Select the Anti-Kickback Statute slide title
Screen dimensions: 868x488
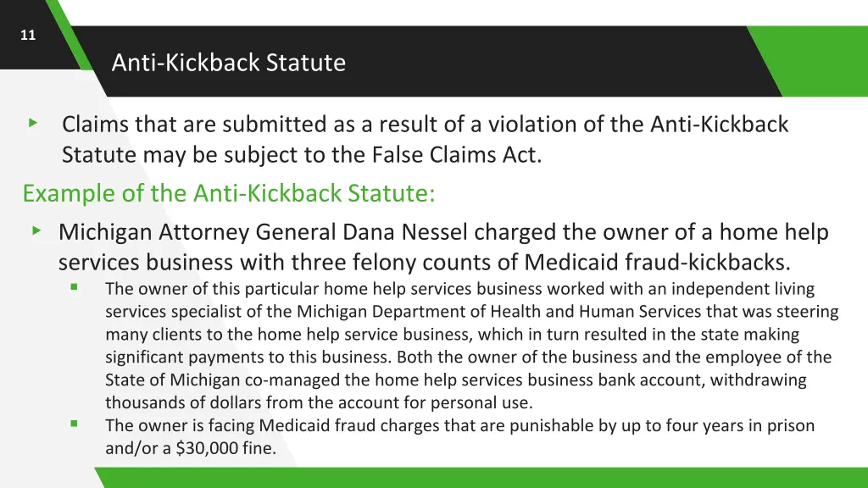tap(229, 62)
